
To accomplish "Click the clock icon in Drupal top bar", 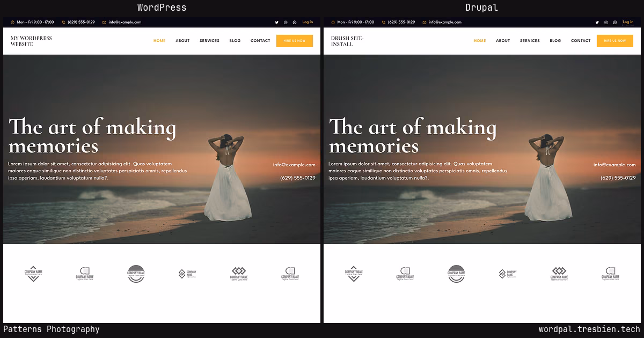I will pyautogui.click(x=333, y=23).
